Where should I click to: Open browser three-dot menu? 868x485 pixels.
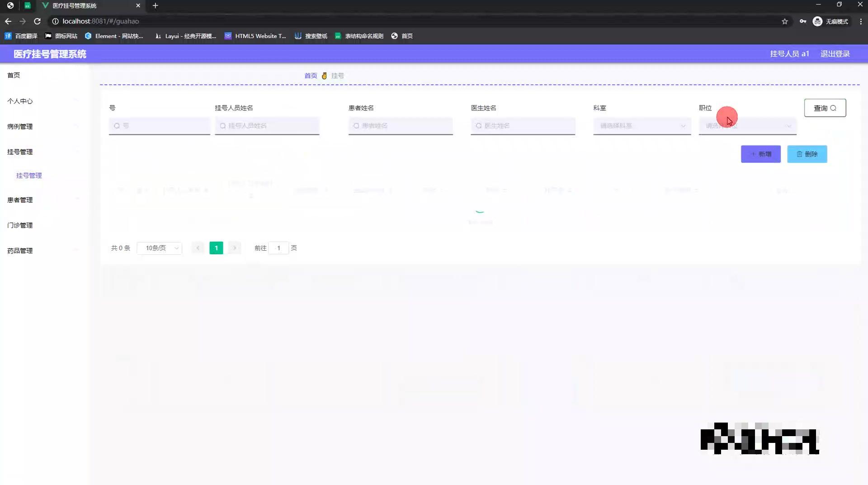[861, 21]
